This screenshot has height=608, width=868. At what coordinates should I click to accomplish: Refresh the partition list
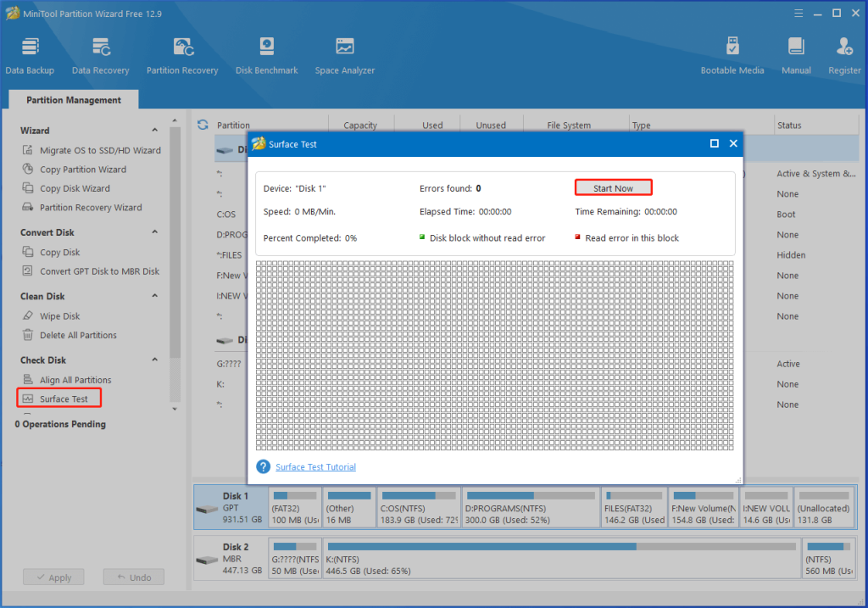[x=203, y=125]
